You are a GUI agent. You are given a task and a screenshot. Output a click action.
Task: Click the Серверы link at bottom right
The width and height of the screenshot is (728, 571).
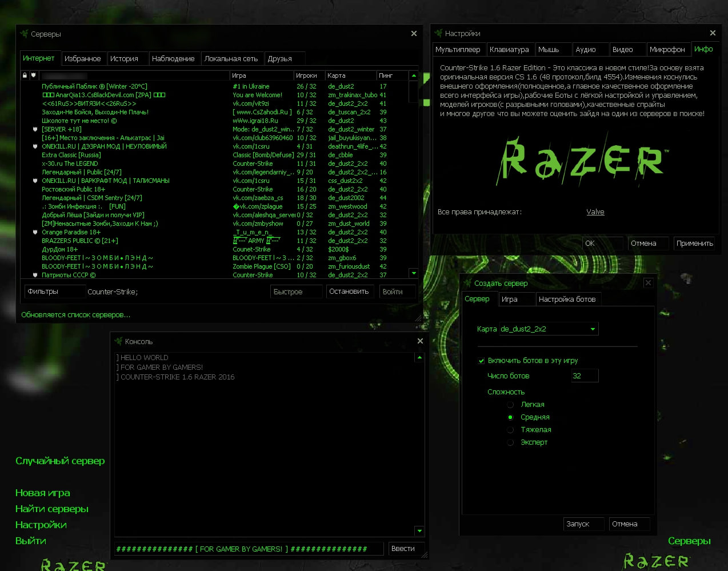point(689,541)
